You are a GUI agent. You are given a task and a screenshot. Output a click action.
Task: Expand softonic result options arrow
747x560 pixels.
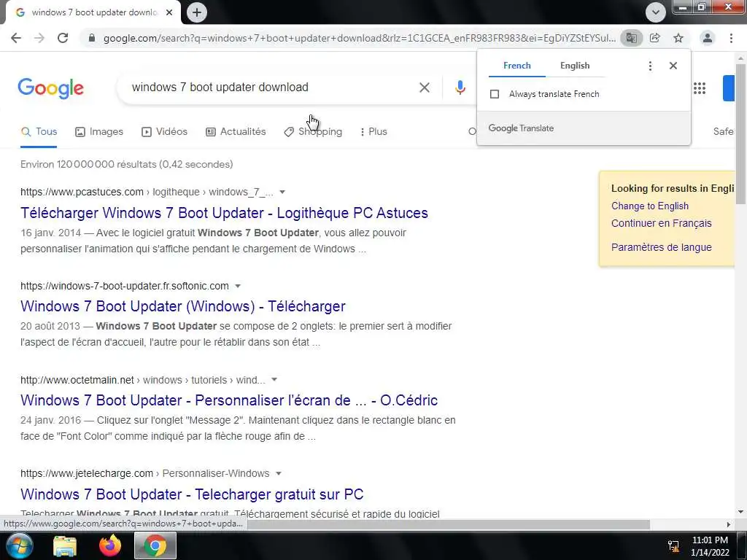coord(238,286)
